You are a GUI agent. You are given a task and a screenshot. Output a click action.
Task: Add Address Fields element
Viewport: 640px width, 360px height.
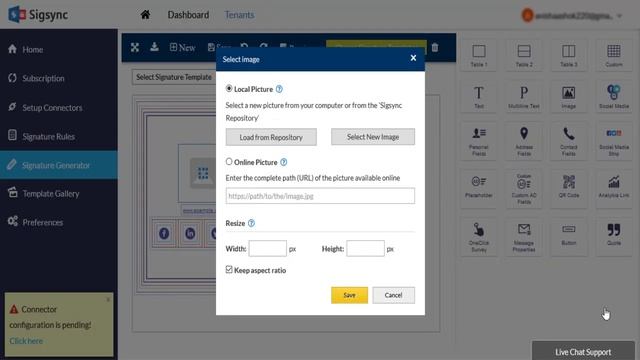tap(524, 141)
